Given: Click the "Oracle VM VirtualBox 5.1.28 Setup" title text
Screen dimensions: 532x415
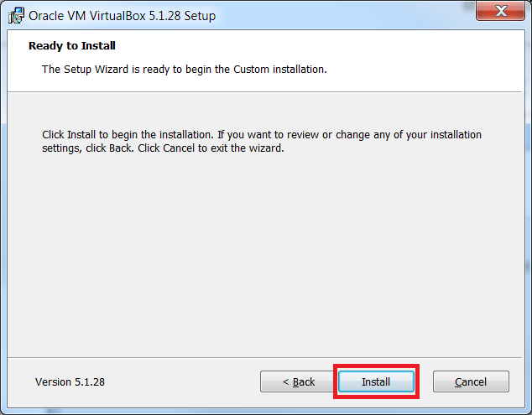Looking at the screenshot, I should (x=123, y=15).
